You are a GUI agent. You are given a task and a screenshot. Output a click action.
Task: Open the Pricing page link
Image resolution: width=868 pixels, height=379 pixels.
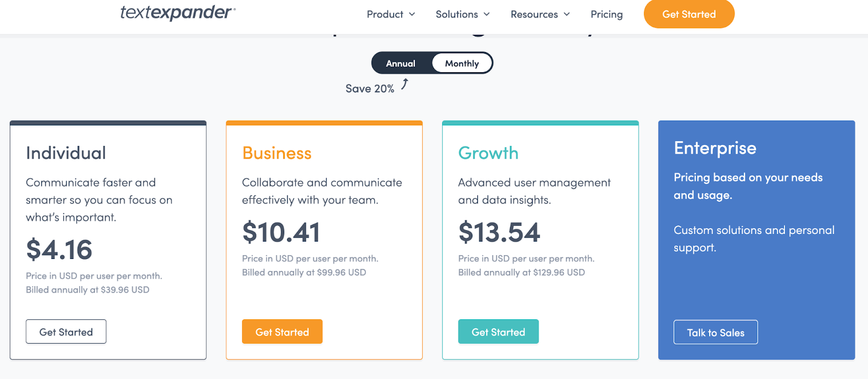[607, 14]
